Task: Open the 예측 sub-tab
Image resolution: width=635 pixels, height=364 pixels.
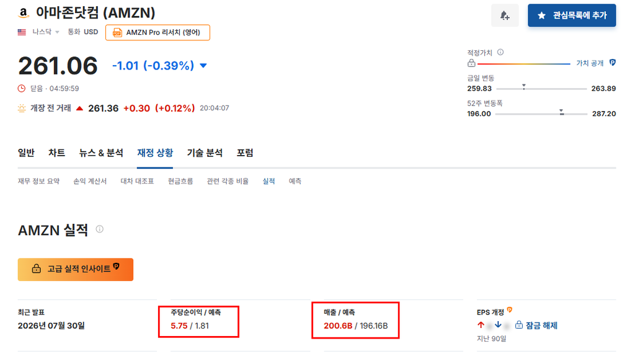Action: pos(295,181)
